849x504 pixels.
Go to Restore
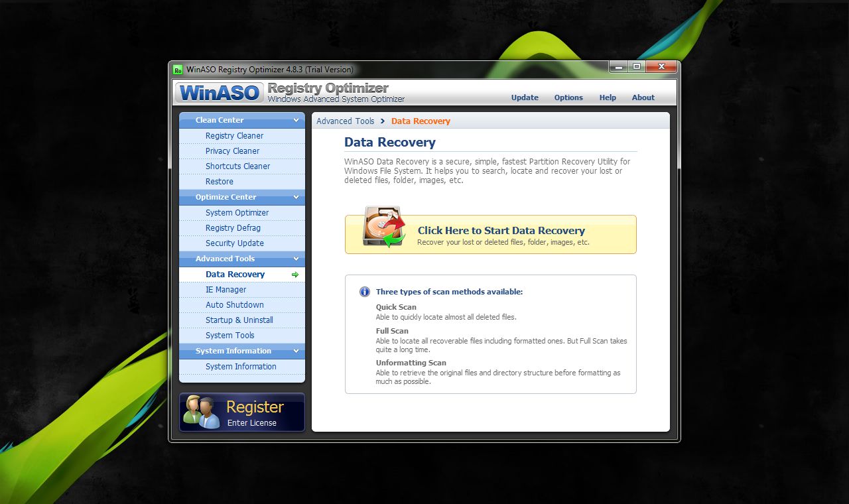[x=242, y=182]
